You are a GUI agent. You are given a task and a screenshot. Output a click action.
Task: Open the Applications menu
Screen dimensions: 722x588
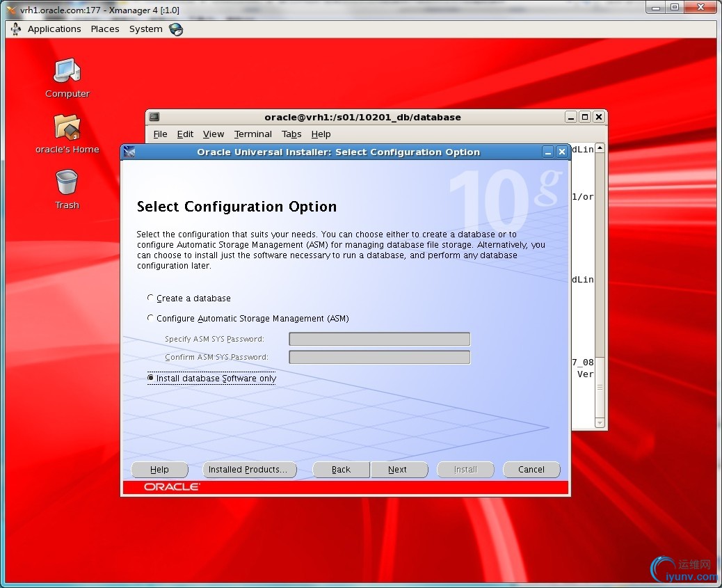[x=54, y=29]
